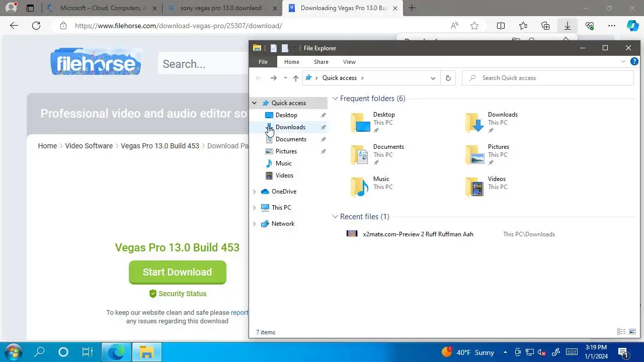This screenshot has height=362, width=644.
Task: Click the Edge address bar URL
Action: (179, 26)
